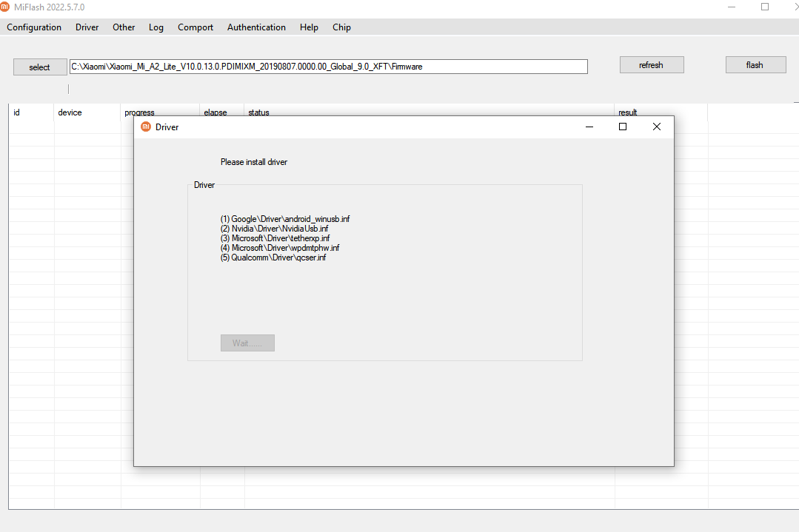Image resolution: width=799 pixels, height=532 pixels.
Task: Open the Help menu
Action: coord(309,27)
